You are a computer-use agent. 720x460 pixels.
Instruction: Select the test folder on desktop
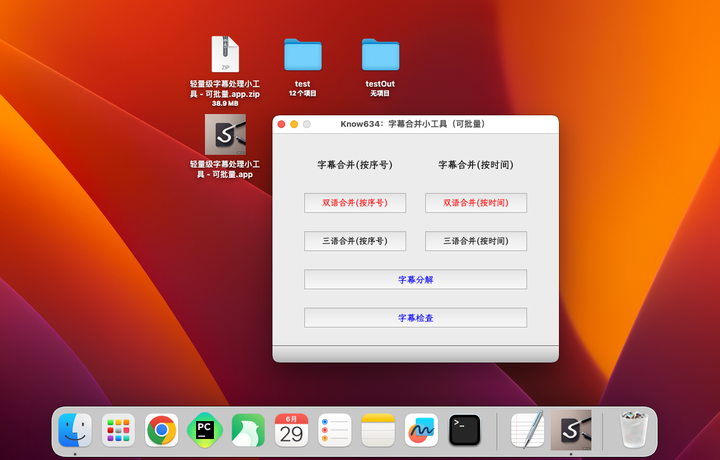[x=303, y=55]
